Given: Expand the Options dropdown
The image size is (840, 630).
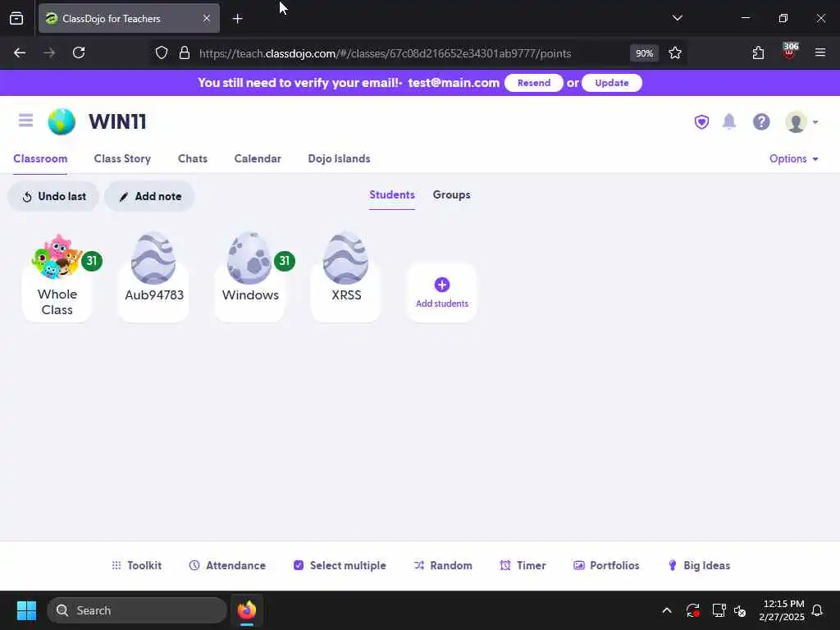Looking at the screenshot, I should click(794, 158).
